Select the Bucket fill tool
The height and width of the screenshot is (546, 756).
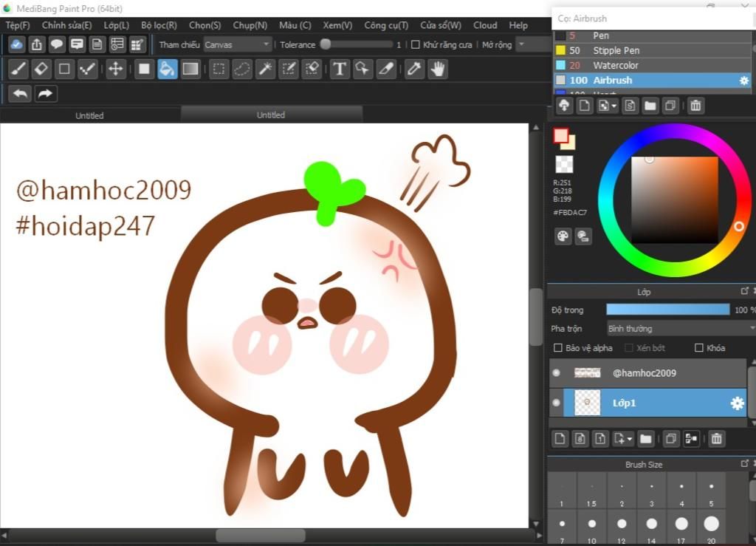click(x=168, y=69)
